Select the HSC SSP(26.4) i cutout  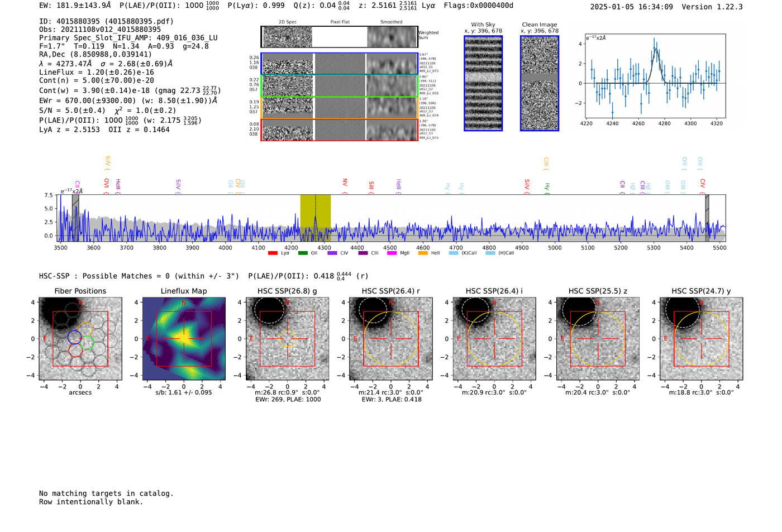tap(494, 339)
